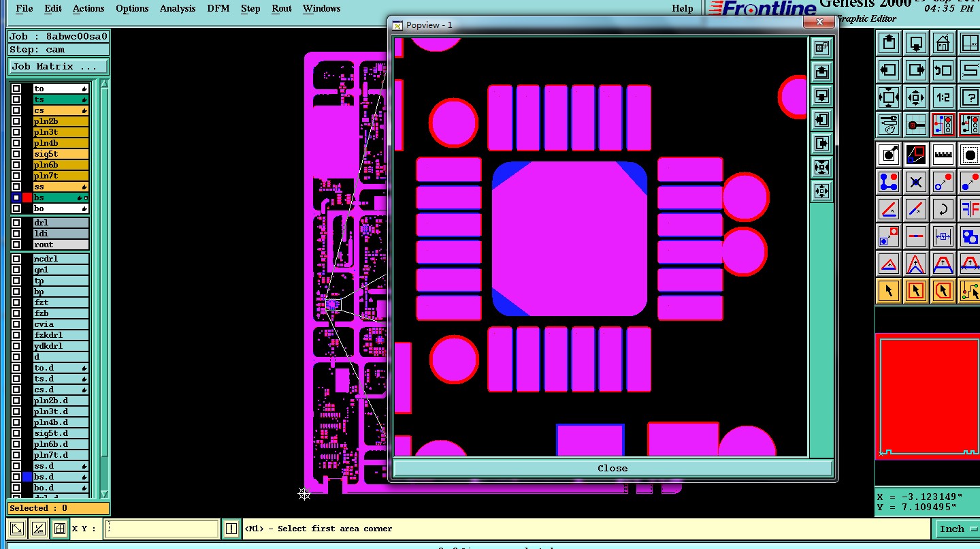Select the ruler measure tool
The width and height of the screenshot is (980, 549).
(x=943, y=155)
